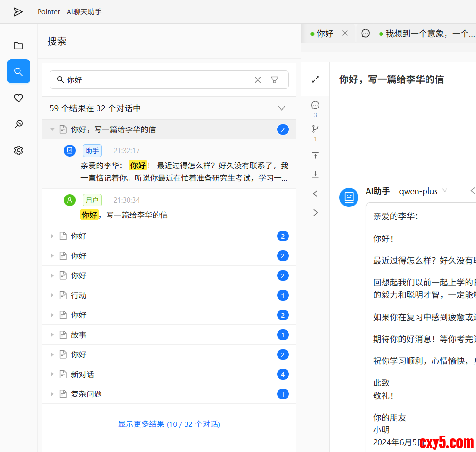The width and height of the screenshot is (476, 452).
Task: Jump to bottom using the down-arrow icon
Action: (x=315, y=175)
